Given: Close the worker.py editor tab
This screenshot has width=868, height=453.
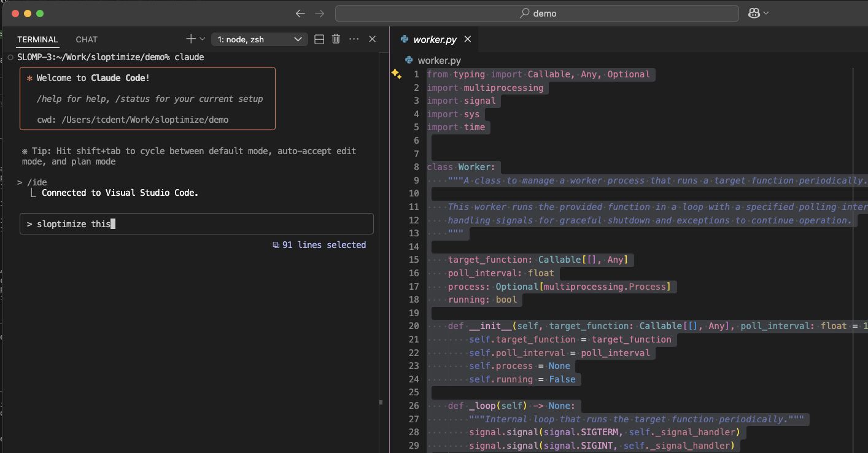Looking at the screenshot, I should click(x=468, y=39).
